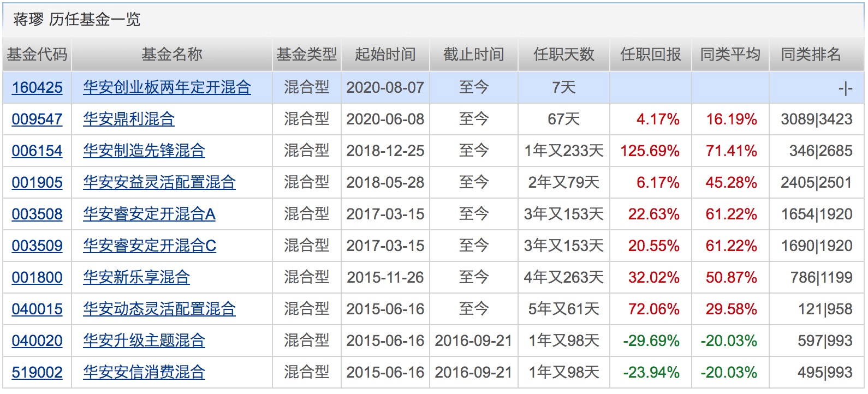Viewport: 868px width, 394px height.
Task: Select category average 71.41%
Action: pos(732,151)
